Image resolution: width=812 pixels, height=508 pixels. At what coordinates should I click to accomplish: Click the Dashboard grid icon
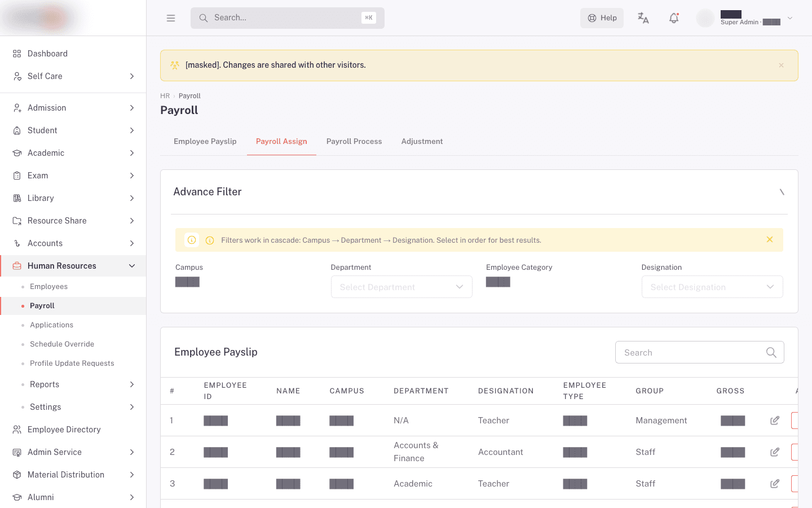17,54
